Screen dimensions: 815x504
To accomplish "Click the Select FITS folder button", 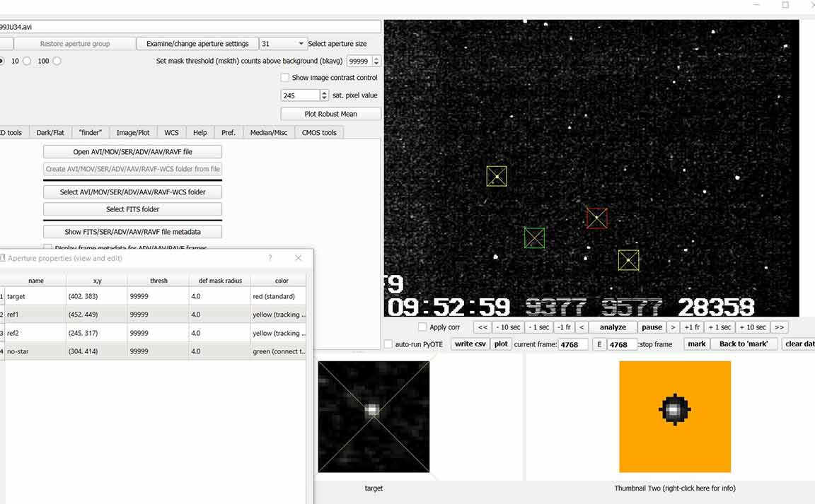I will coord(132,209).
